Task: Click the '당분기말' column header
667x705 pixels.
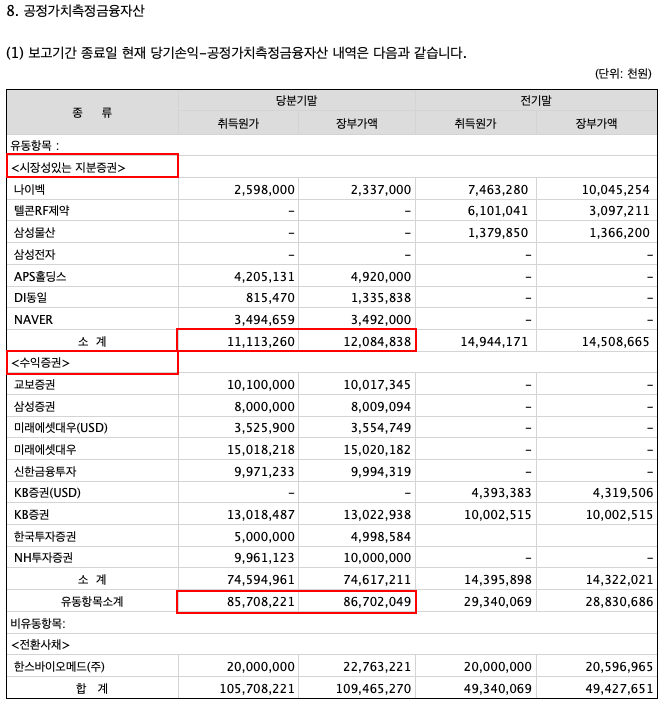Action: click(x=296, y=101)
